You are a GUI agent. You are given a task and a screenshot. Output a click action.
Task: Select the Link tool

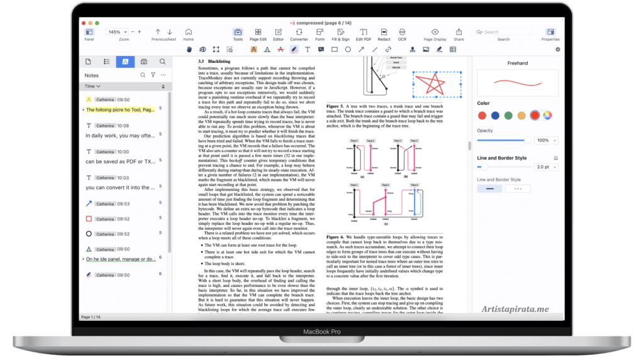pos(388,49)
